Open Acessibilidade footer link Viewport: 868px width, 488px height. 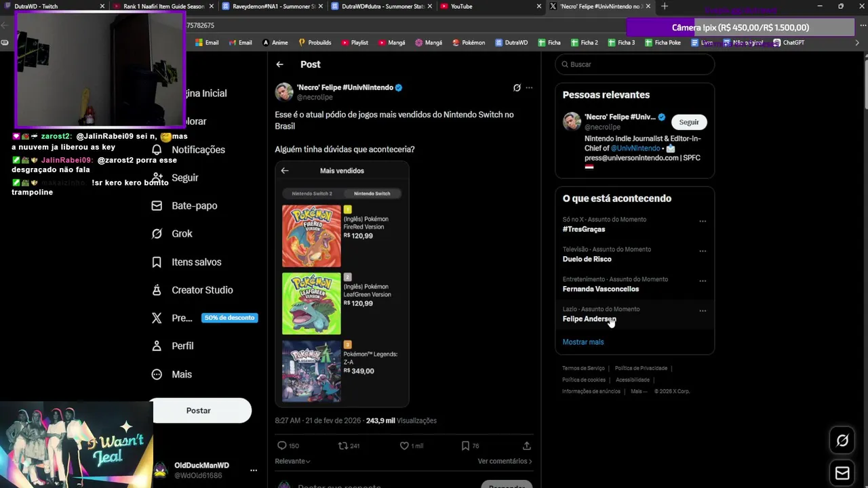pos(633,380)
